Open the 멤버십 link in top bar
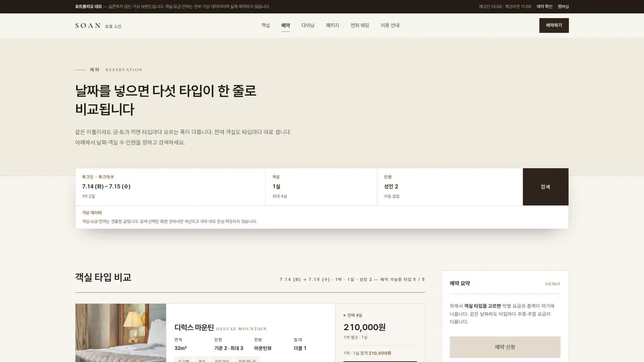This screenshot has height=362, width=644. point(563,6)
